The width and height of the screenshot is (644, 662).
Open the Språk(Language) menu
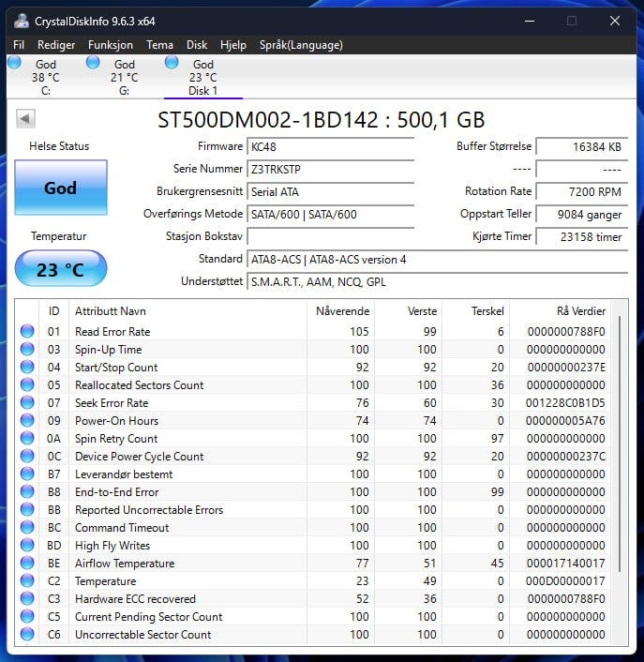[301, 45]
